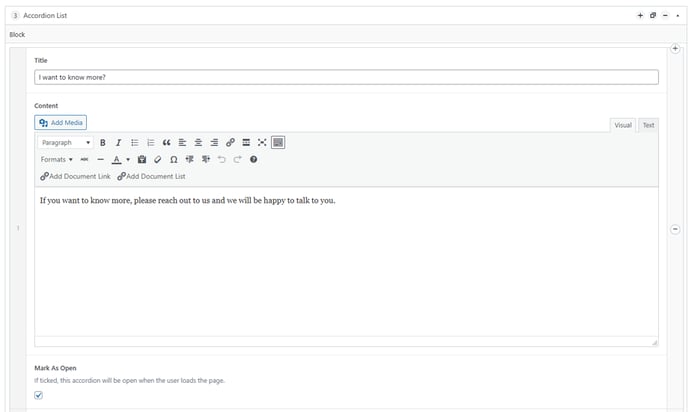Apply blockquote formatting

(x=166, y=143)
